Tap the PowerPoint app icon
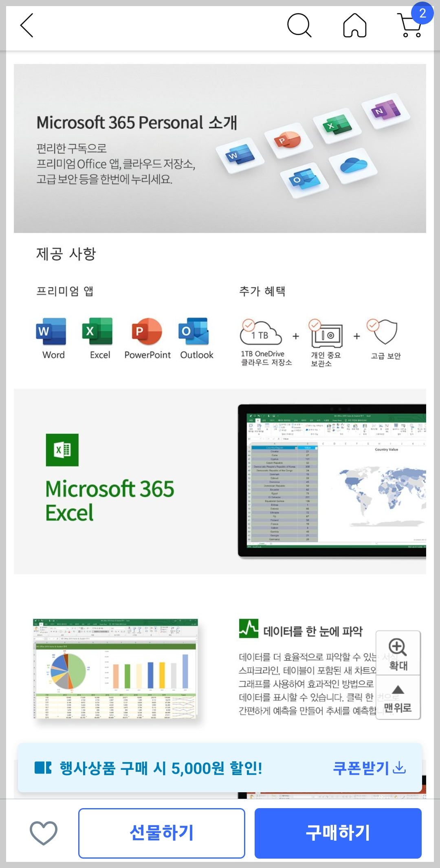Image resolution: width=440 pixels, height=868 pixels. tap(147, 331)
